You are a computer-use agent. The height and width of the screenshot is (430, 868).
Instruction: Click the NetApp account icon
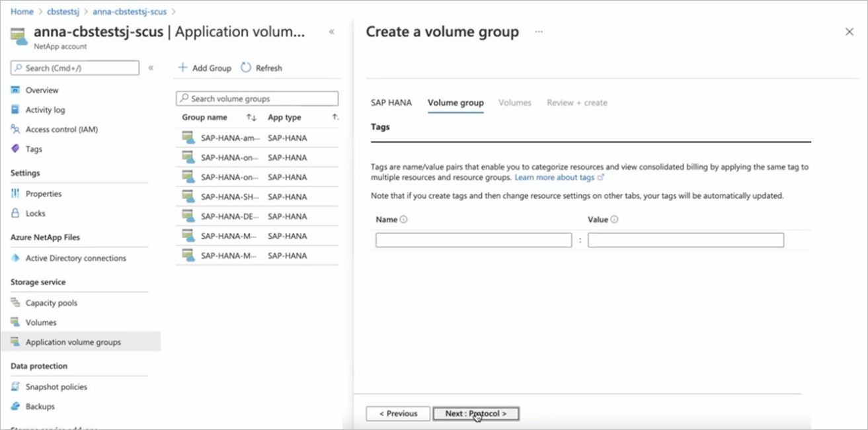(20, 36)
